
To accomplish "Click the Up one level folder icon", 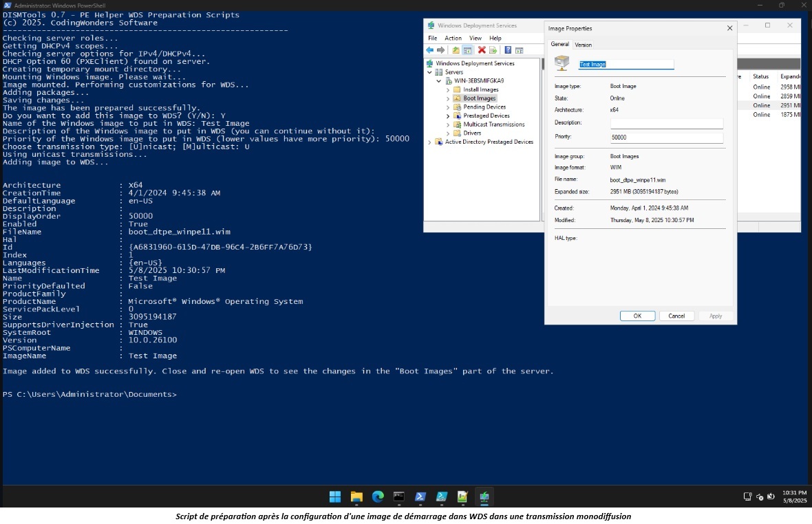I will coord(456,50).
